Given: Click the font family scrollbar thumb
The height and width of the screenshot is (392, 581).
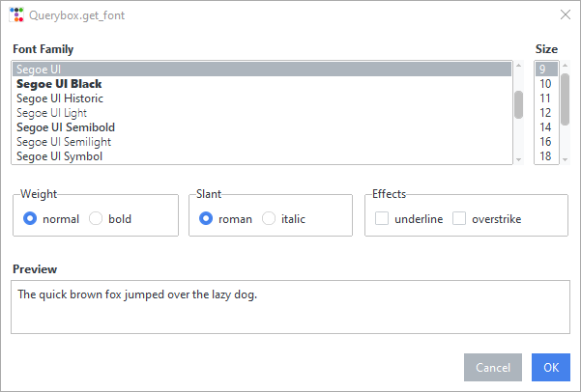Looking at the screenshot, I should pos(519,104).
